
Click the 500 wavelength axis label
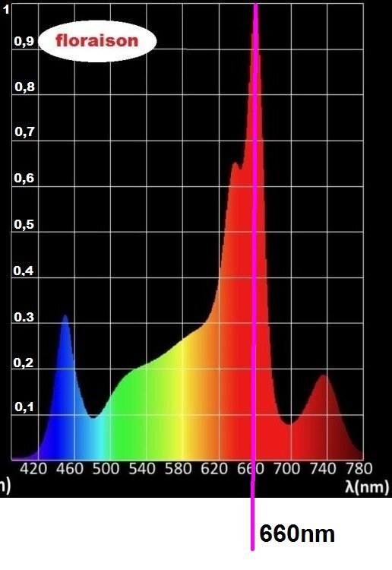tap(106, 469)
